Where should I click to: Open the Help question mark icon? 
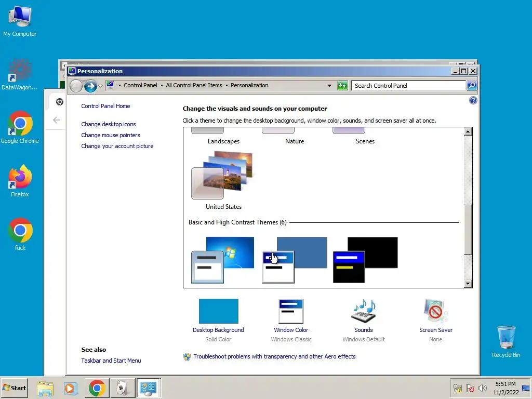(x=473, y=100)
